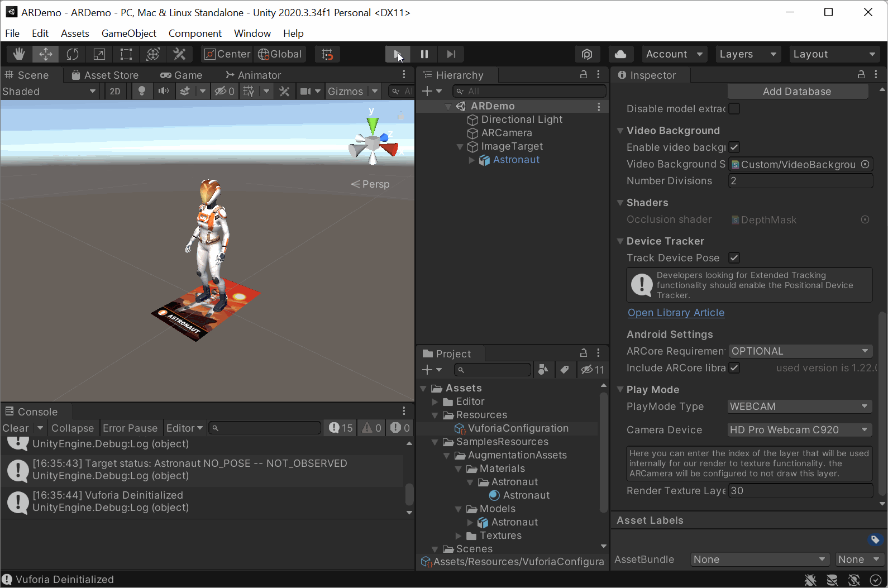Screen dimensions: 888x588
Task: Select VuforiaConfiguration asset in Project
Action: [x=511, y=428]
